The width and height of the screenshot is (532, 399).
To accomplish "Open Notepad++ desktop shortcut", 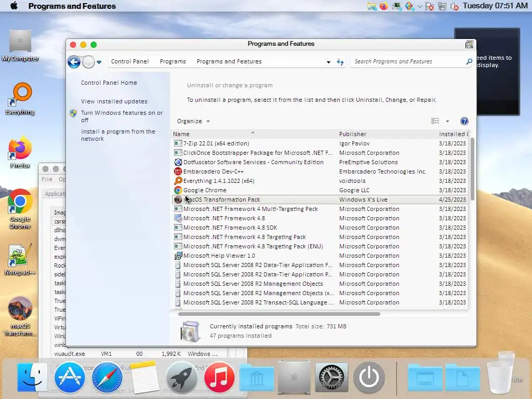I will tap(20, 260).
